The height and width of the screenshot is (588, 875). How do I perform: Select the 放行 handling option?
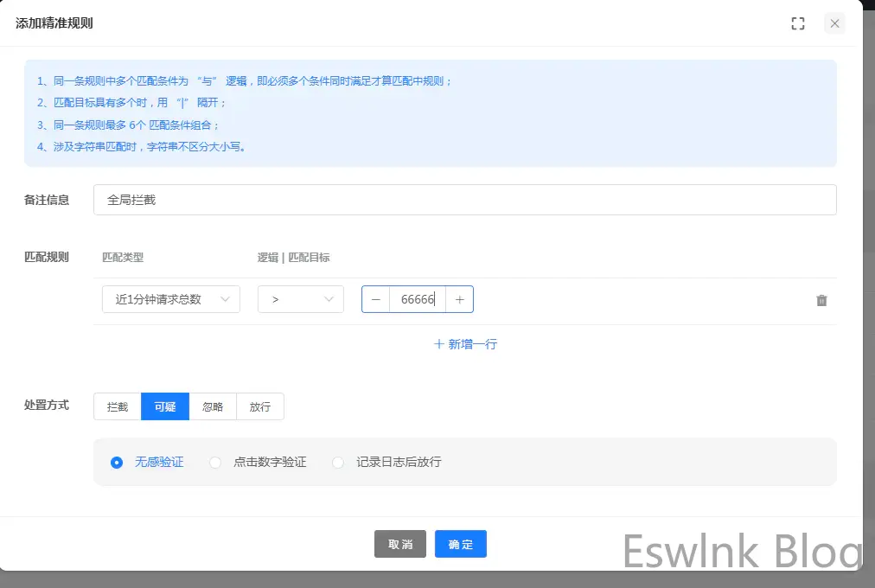260,406
